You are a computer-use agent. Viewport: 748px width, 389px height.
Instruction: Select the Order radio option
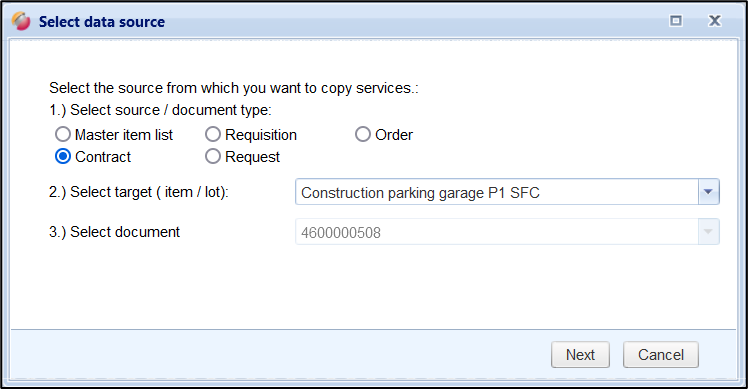pos(363,135)
